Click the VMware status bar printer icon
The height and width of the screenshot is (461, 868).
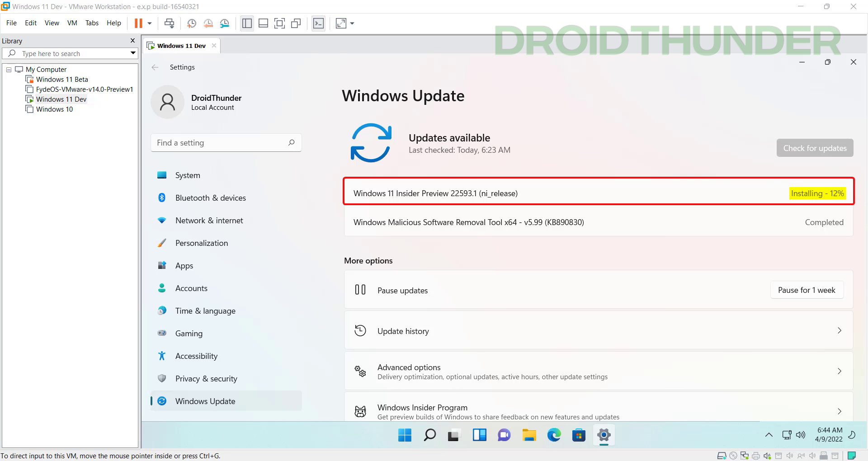point(756,456)
